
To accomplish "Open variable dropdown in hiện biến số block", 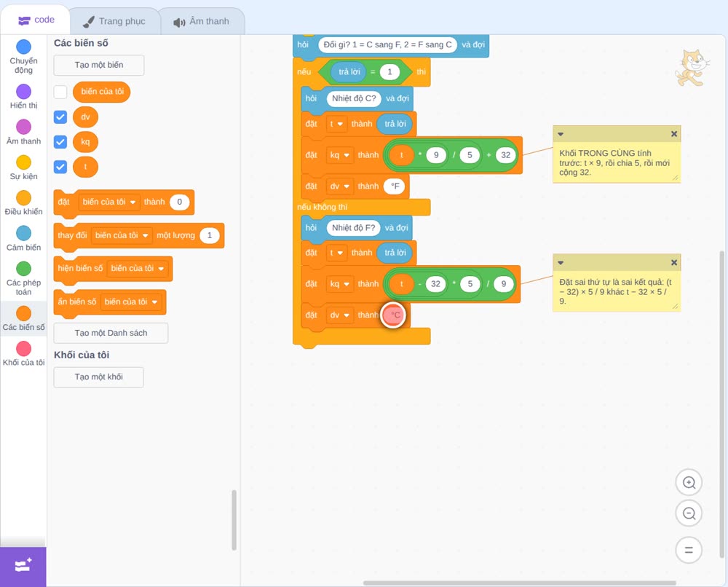I will pyautogui.click(x=138, y=269).
